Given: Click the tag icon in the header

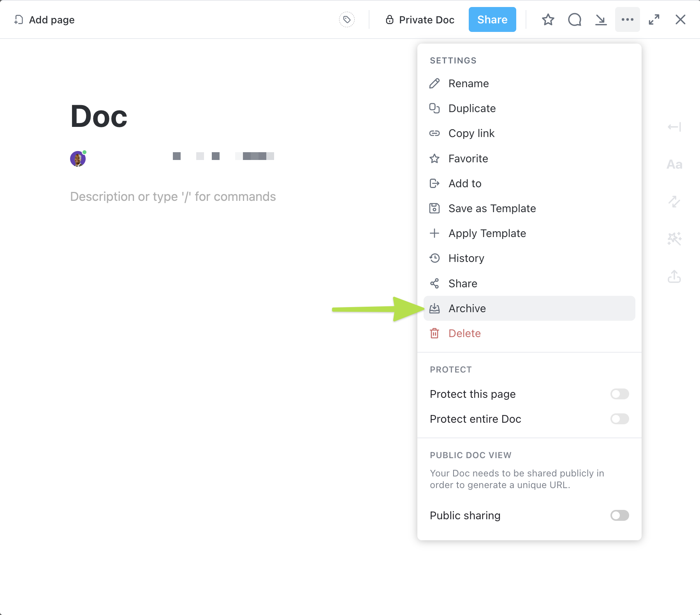Looking at the screenshot, I should point(346,19).
